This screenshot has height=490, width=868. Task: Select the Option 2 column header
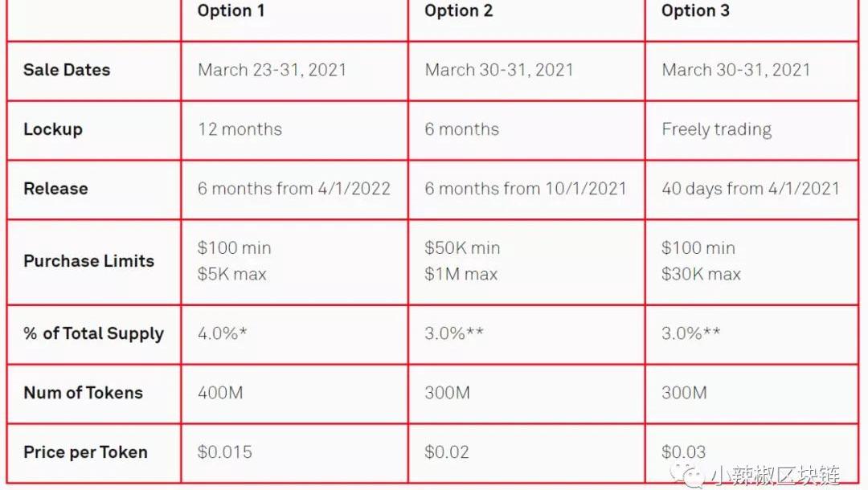(459, 11)
